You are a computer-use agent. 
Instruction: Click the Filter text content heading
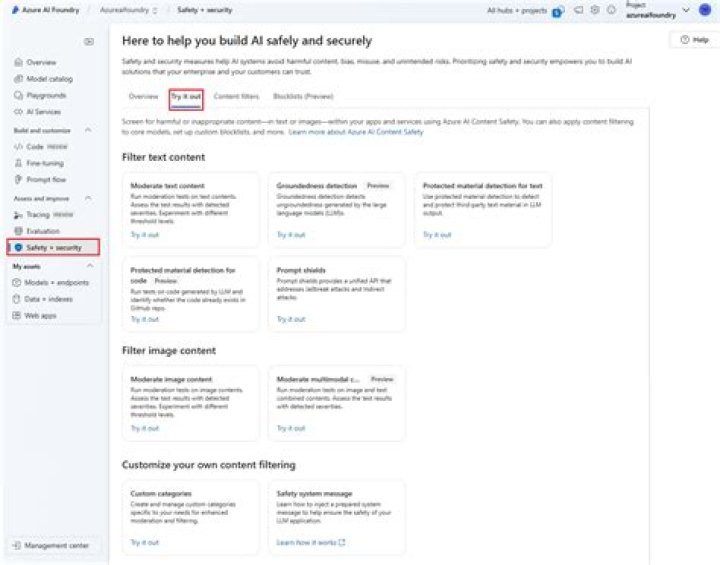pos(163,157)
